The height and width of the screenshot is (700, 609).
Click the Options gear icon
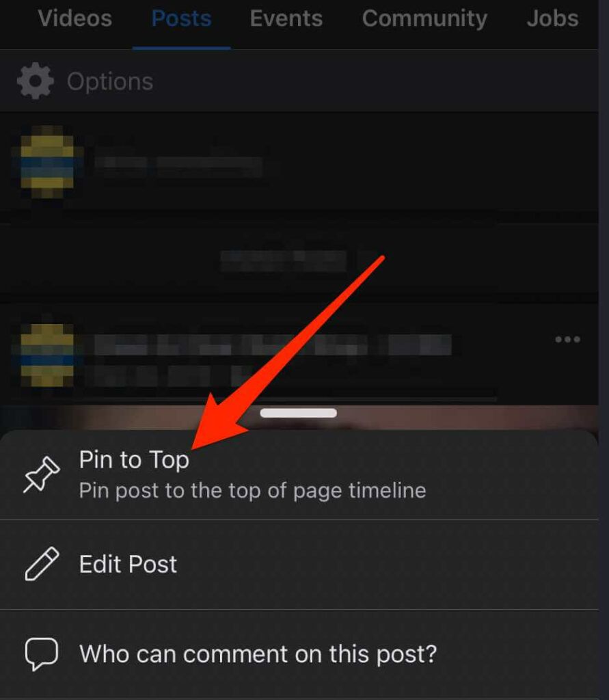click(x=36, y=81)
